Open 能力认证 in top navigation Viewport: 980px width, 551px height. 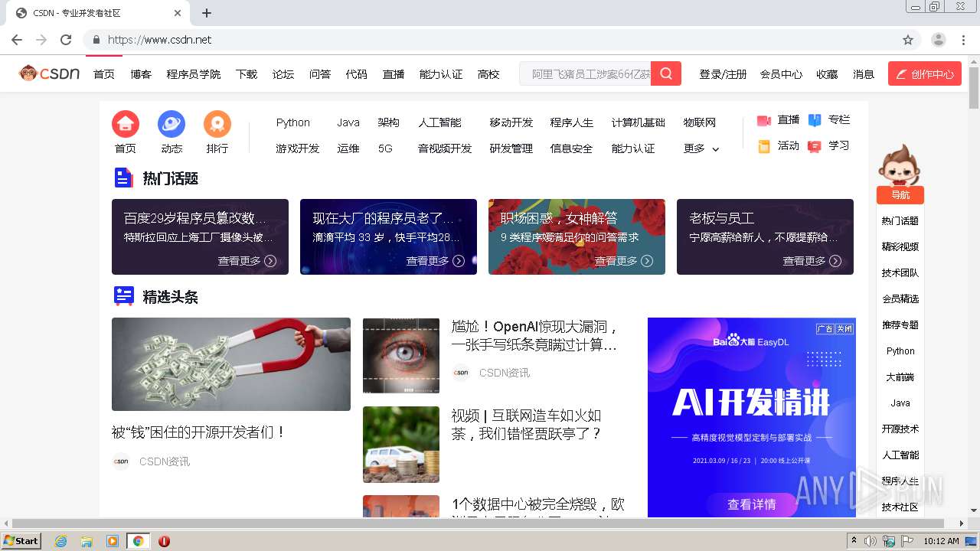point(441,74)
